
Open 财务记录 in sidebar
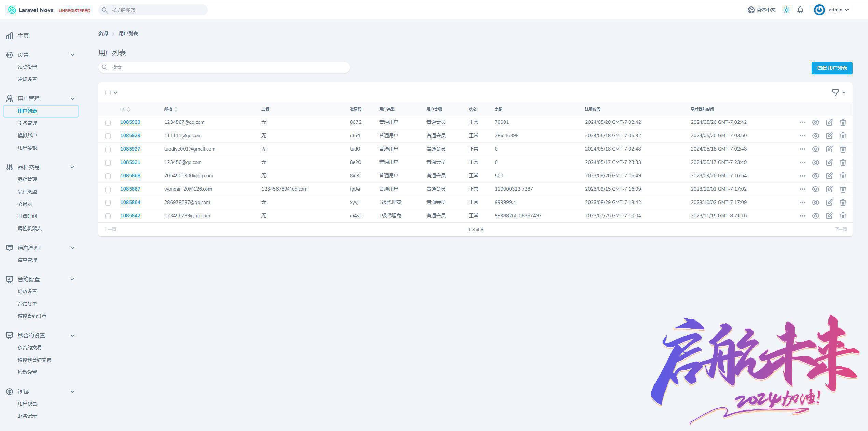click(27, 416)
